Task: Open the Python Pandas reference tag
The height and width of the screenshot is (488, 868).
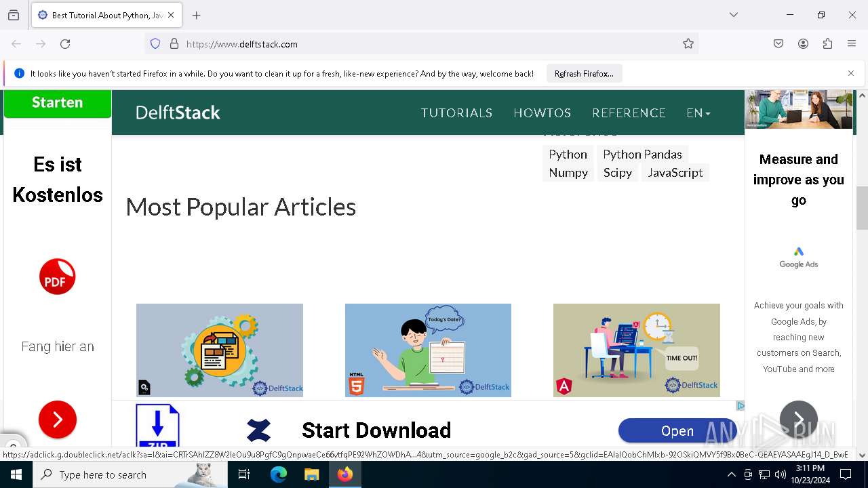Action: (x=642, y=155)
